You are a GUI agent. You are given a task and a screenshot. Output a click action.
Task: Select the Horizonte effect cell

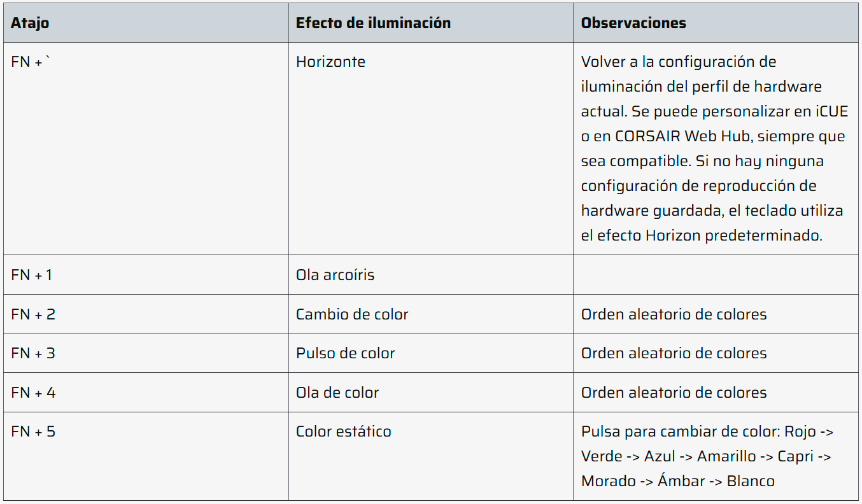pos(430,149)
